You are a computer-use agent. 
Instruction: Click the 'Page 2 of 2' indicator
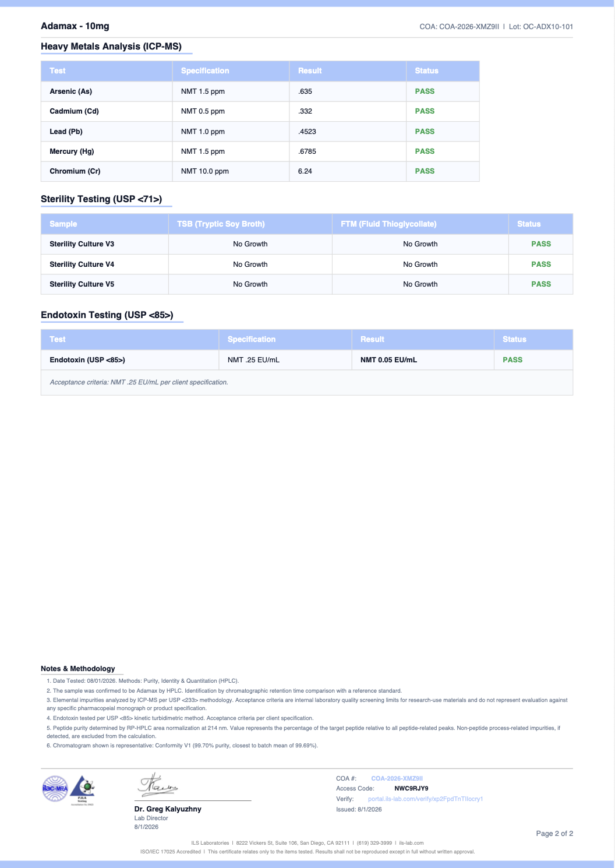(554, 834)
